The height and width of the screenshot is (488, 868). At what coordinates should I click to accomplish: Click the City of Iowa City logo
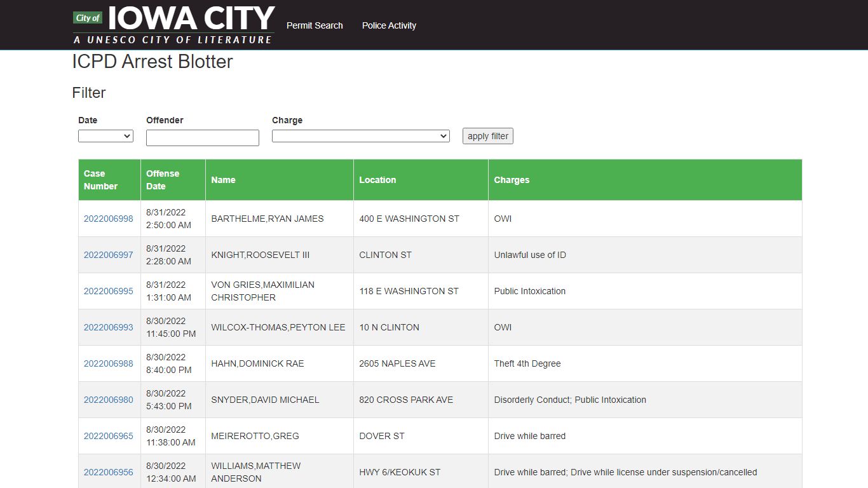point(173,25)
